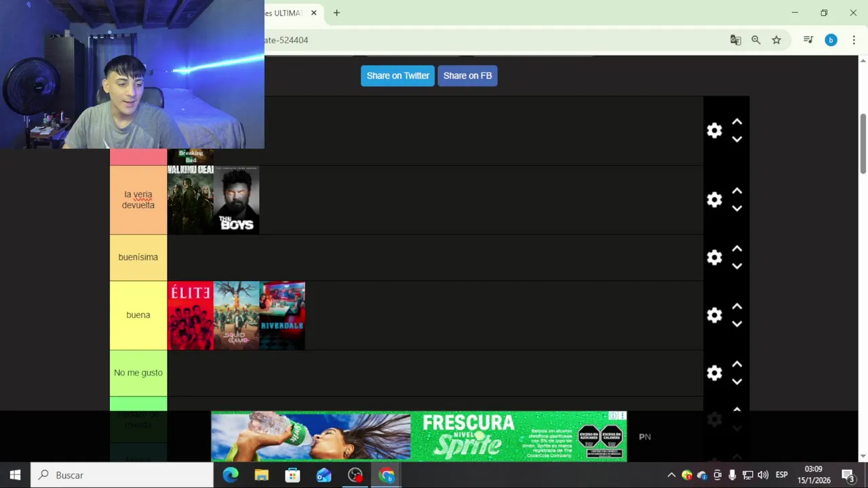The width and height of the screenshot is (868, 488).
Task: Open the Chrome profile avatar b
Action: point(831,40)
